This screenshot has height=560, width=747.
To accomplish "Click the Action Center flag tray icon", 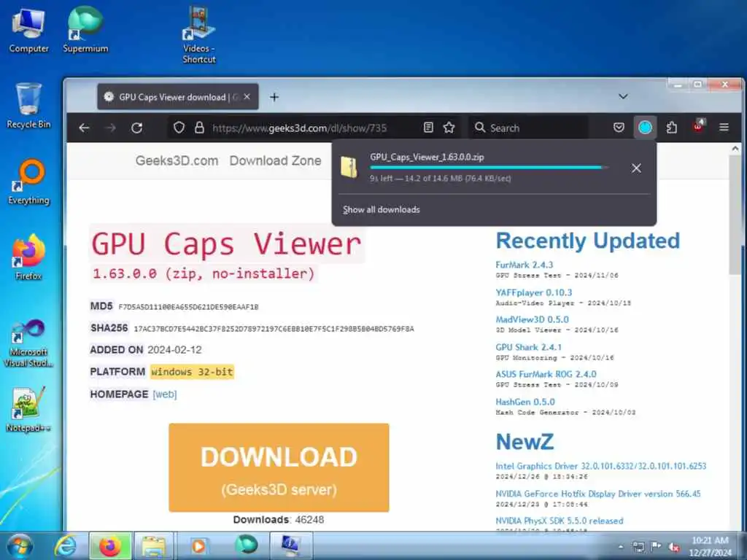I will click(x=656, y=546).
